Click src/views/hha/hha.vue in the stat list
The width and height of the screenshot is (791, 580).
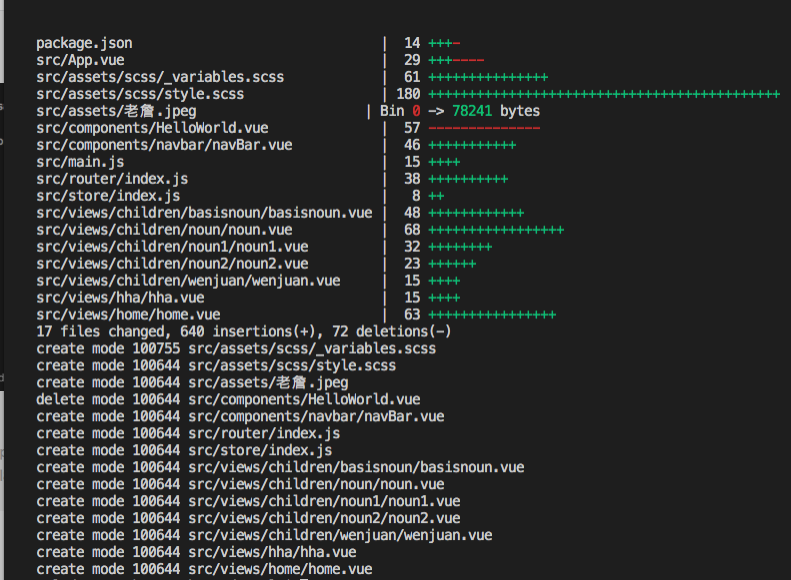coord(120,298)
